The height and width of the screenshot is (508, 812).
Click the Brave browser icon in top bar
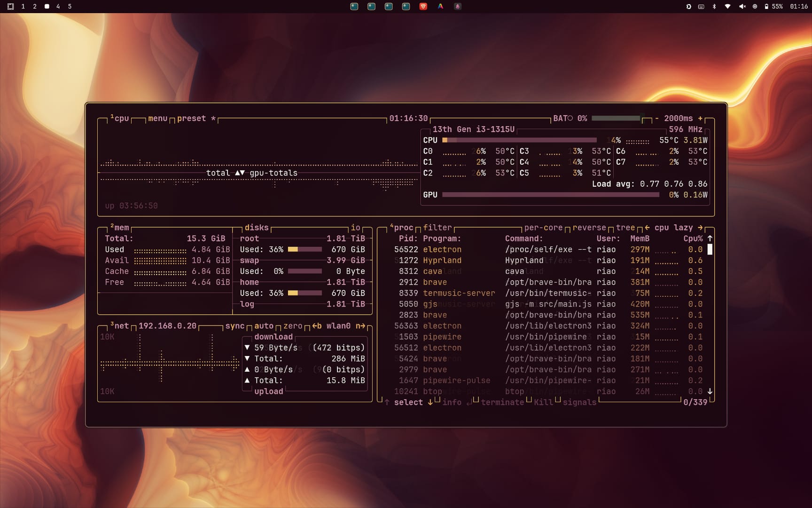[423, 7]
